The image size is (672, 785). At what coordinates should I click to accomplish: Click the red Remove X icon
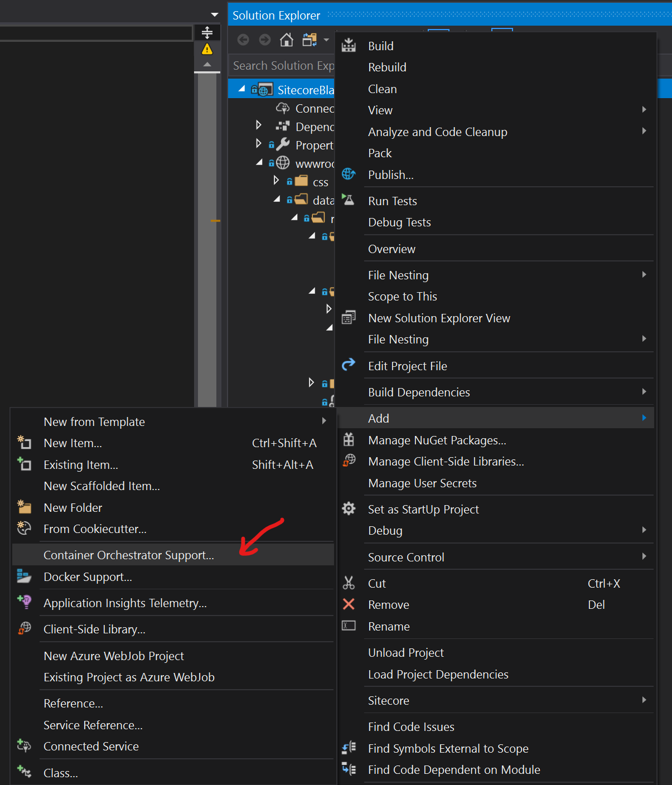(349, 604)
